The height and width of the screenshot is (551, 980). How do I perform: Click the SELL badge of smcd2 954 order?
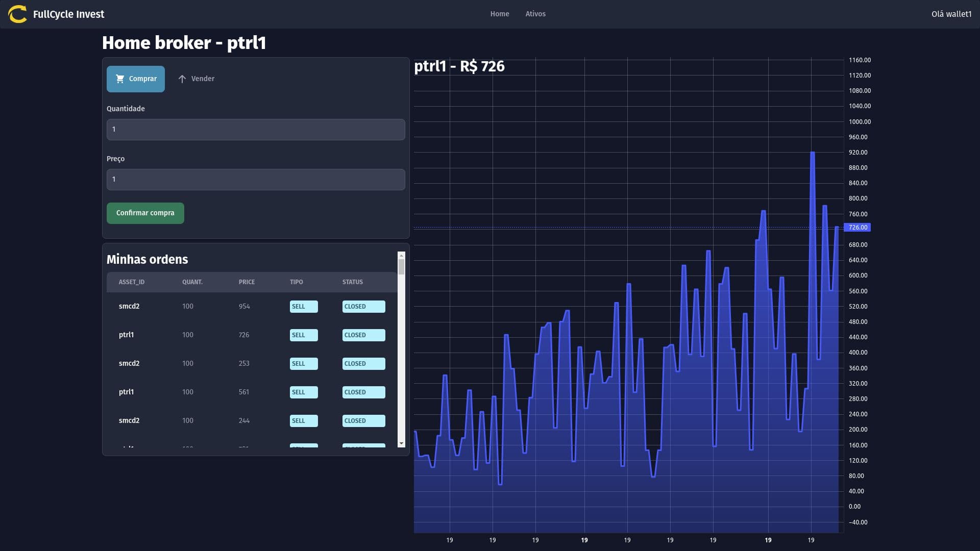pos(304,307)
